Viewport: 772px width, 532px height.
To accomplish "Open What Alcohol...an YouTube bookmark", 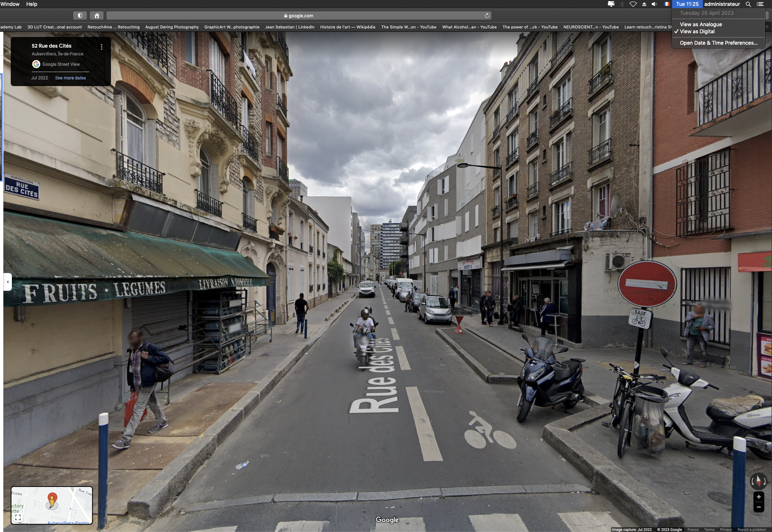I will [469, 27].
